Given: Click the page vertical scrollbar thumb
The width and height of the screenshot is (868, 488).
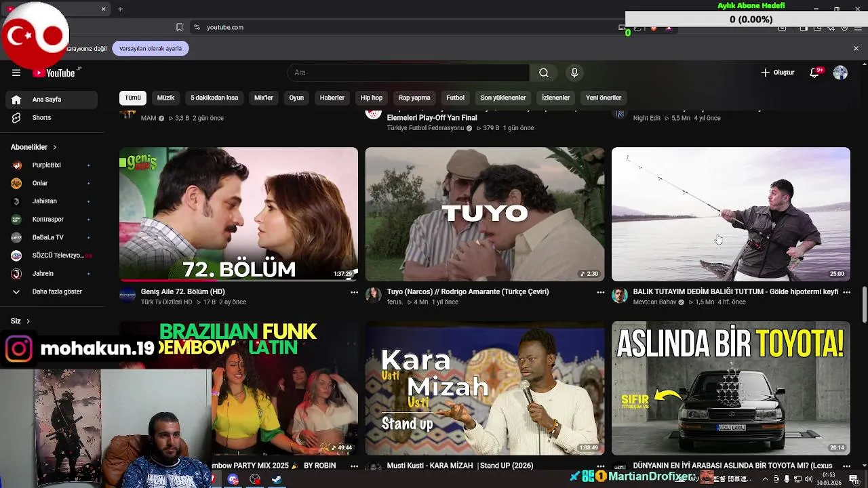Looking at the screenshot, I should [864, 305].
